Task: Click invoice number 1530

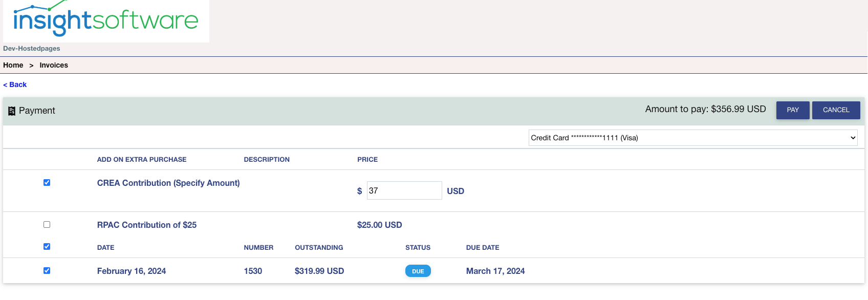Action: pyautogui.click(x=253, y=271)
